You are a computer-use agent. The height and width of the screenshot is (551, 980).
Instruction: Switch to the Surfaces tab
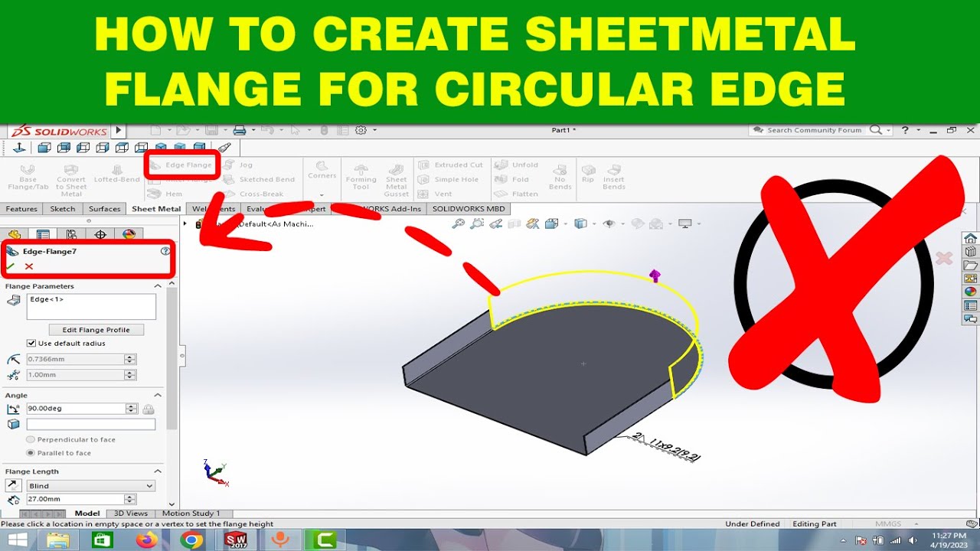[x=105, y=209]
